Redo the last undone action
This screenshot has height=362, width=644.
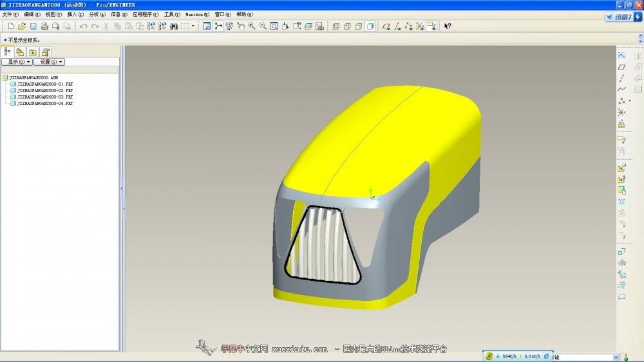(x=95, y=26)
